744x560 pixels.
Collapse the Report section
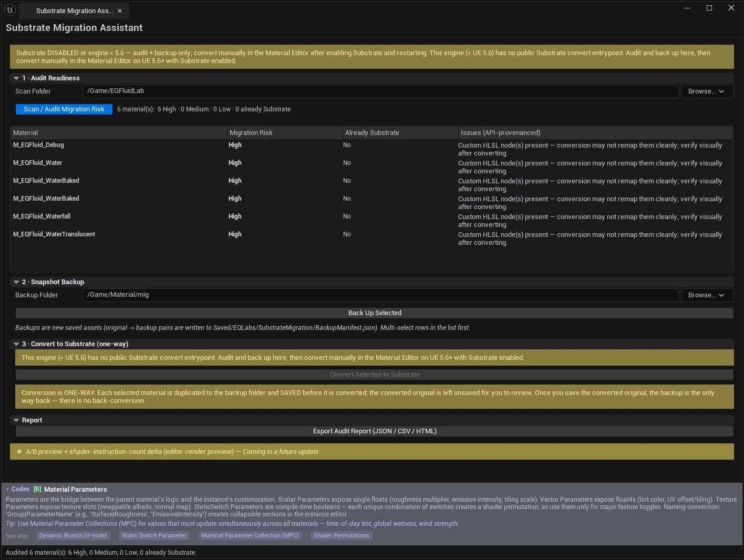click(x=16, y=420)
